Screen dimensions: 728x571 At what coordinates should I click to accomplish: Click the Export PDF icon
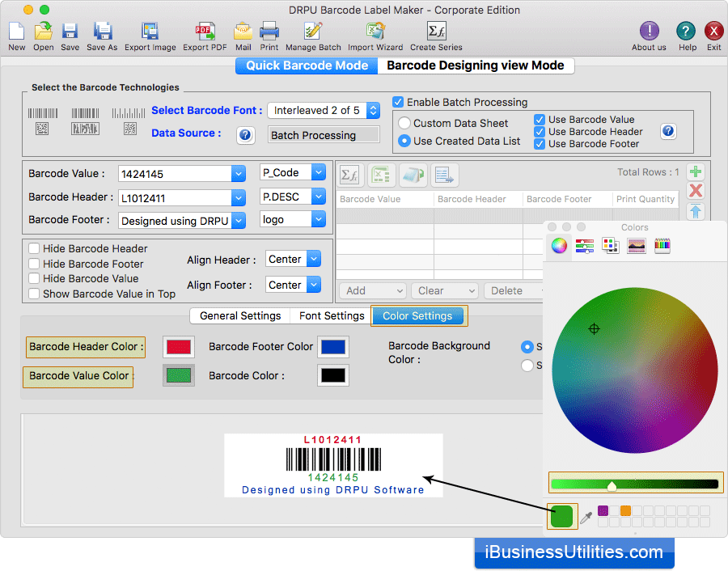click(x=205, y=32)
